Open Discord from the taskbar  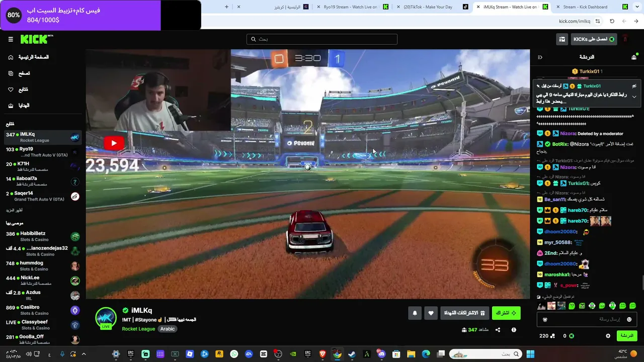(x=381, y=354)
